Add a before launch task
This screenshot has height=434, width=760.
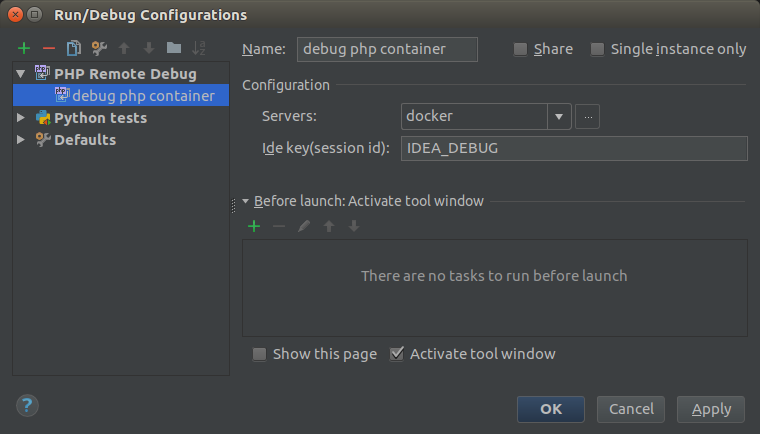(x=254, y=226)
